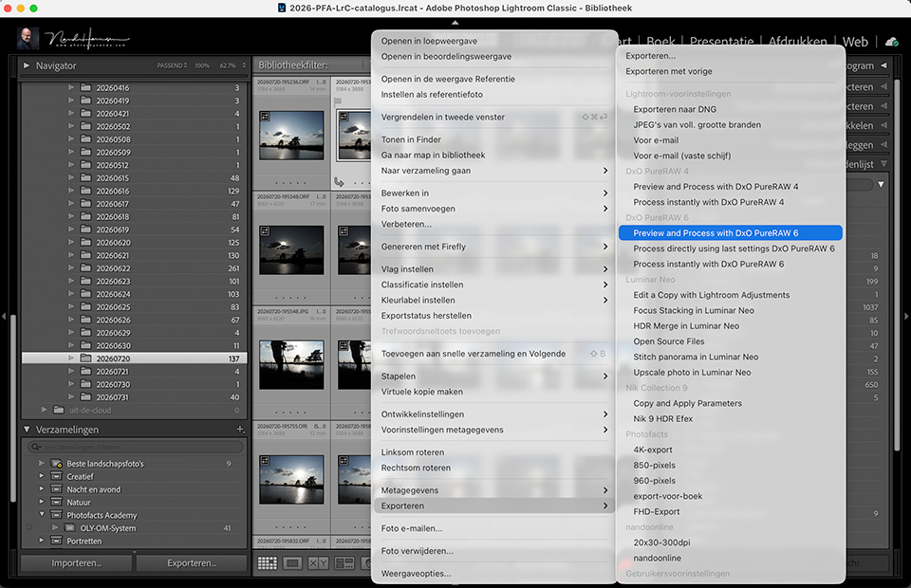
Task: Choose Tonen in Finder
Action: pos(493,139)
